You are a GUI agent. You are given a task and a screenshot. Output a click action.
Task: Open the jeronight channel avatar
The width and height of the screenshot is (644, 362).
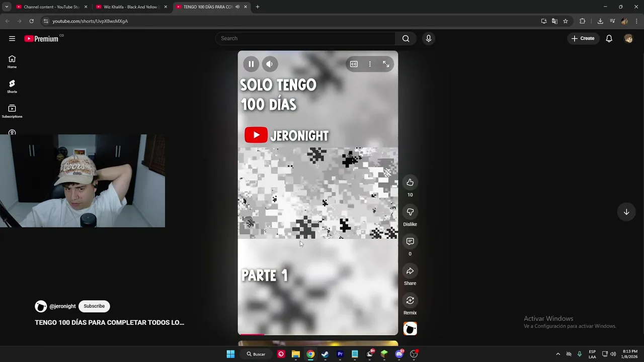pos(41,306)
